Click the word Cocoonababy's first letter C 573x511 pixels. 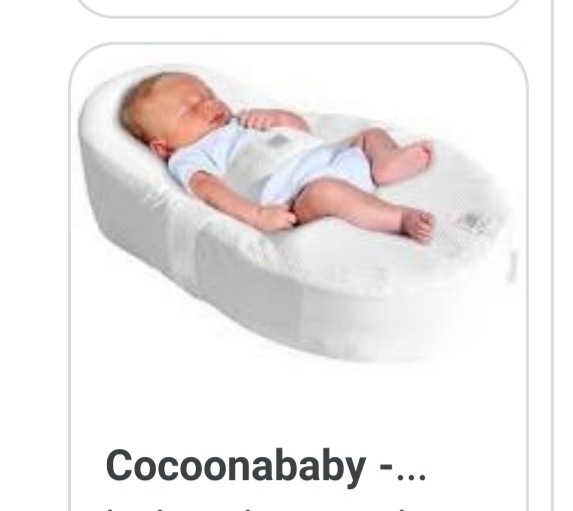pos(119,465)
